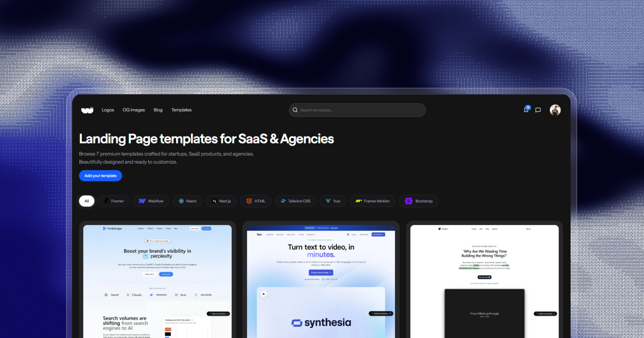Open bookmarks icon with notification badge
The height and width of the screenshot is (338, 644).
point(526,110)
